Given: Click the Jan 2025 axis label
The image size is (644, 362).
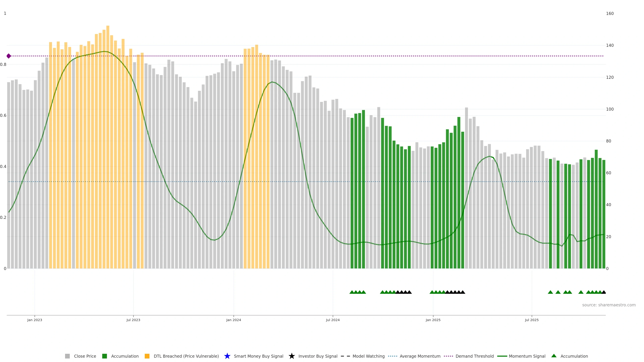Looking at the screenshot, I should pos(433,320).
